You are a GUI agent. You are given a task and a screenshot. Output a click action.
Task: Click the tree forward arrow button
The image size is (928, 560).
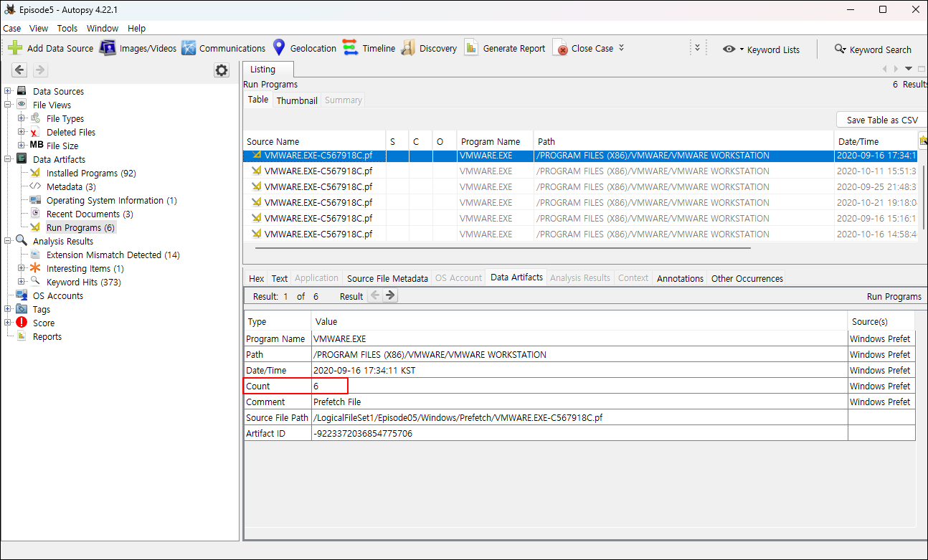point(40,70)
